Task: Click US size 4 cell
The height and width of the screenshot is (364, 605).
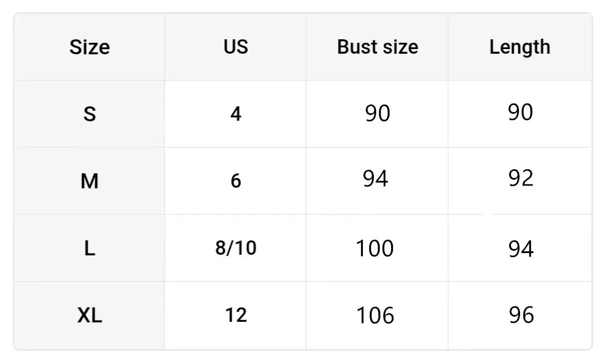Action: (x=236, y=114)
